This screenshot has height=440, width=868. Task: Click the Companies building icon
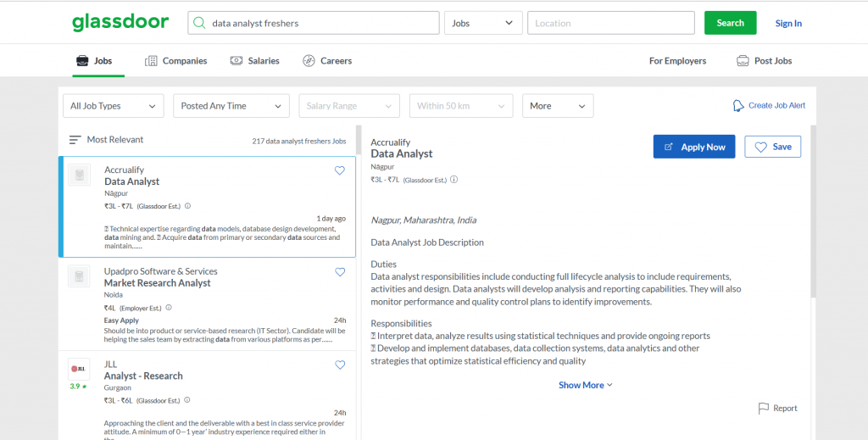[151, 61]
